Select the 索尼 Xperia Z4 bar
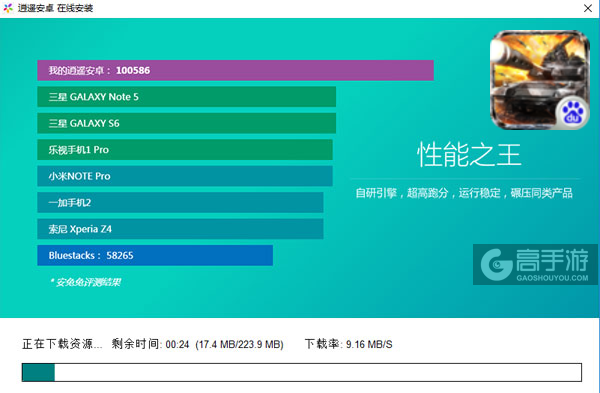600x393 pixels. tap(180, 229)
